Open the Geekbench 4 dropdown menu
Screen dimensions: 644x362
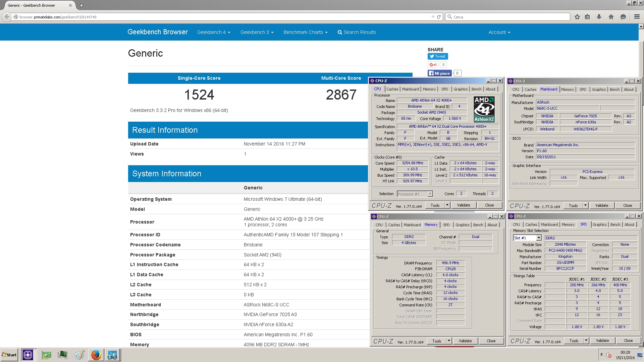point(214,32)
